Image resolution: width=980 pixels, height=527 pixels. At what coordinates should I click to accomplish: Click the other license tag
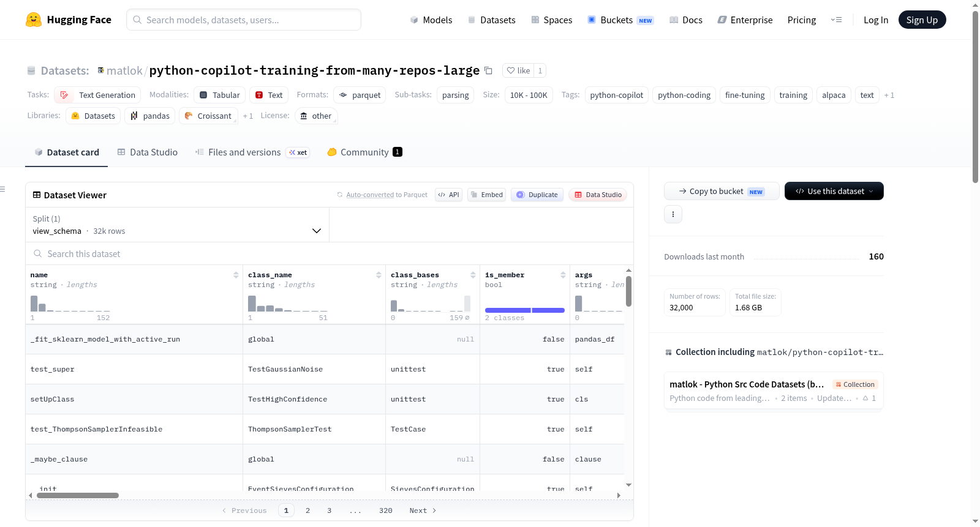(x=316, y=116)
